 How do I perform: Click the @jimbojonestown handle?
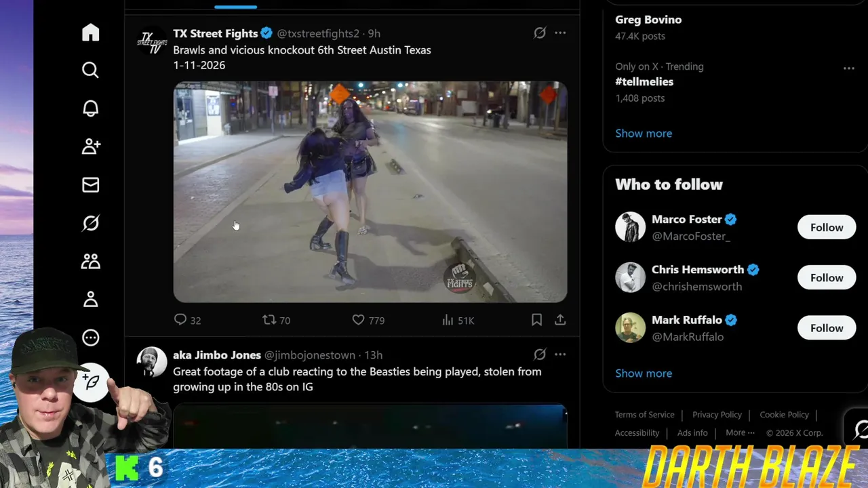(309, 355)
